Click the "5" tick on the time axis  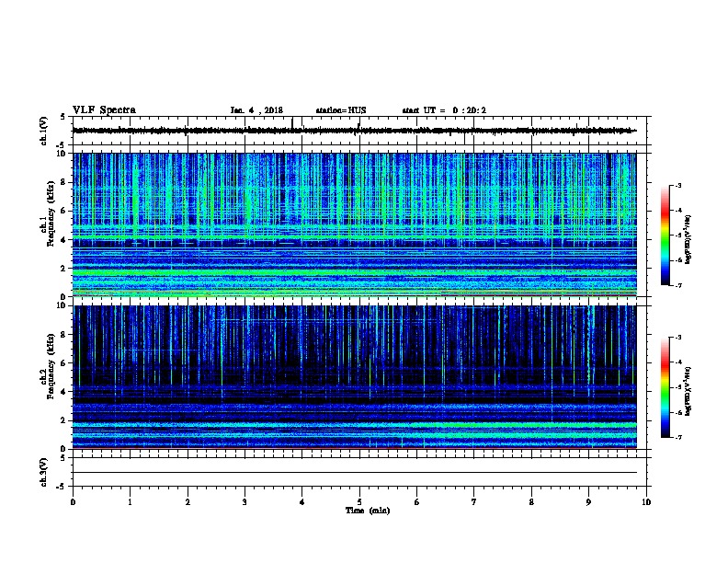tap(359, 502)
